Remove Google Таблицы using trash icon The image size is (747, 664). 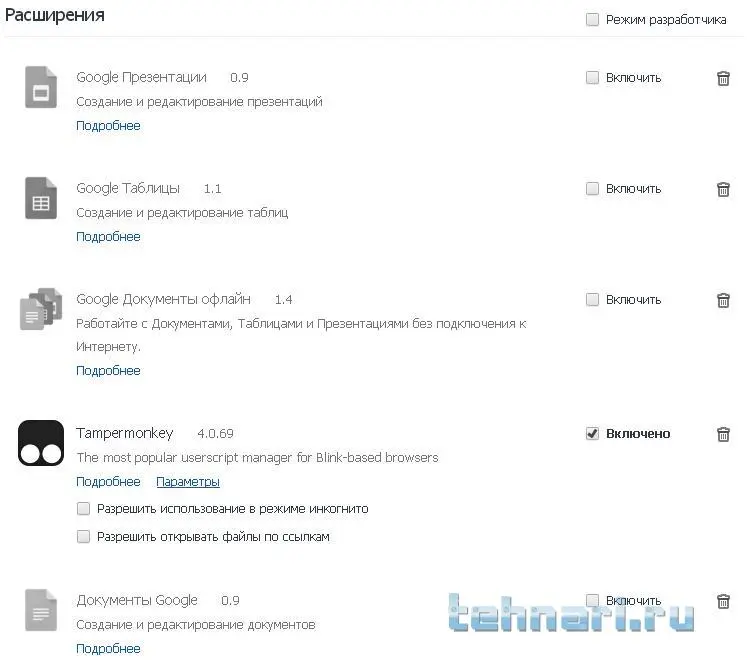pyautogui.click(x=723, y=189)
